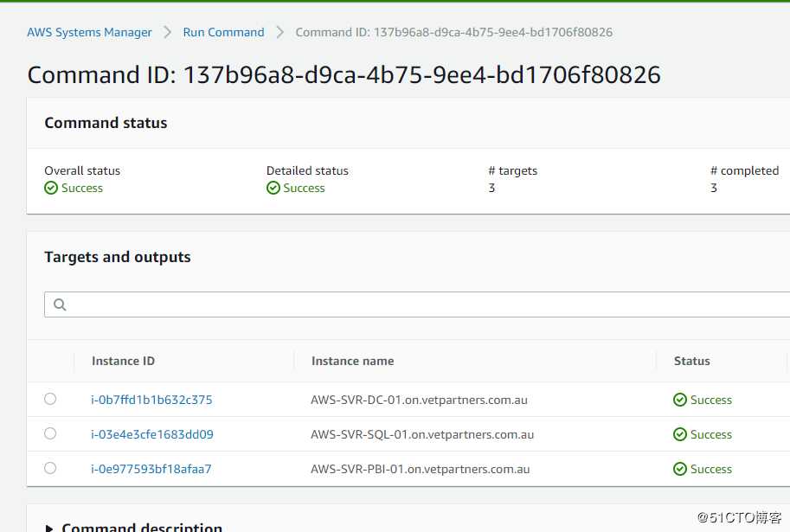The width and height of the screenshot is (790, 532).
Task: Click the Command ID breadcrumb text
Action: click(454, 32)
